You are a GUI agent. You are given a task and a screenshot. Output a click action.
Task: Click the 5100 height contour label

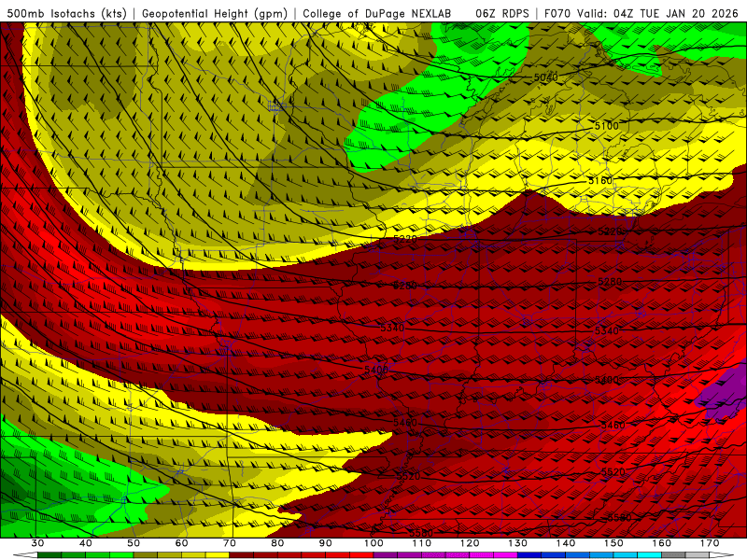pyautogui.click(x=606, y=126)
